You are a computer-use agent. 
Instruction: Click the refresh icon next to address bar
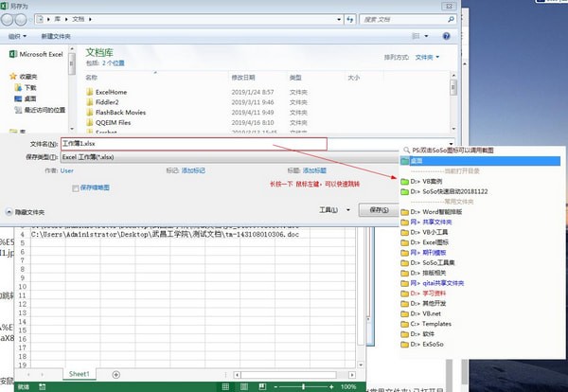point(350,19)
